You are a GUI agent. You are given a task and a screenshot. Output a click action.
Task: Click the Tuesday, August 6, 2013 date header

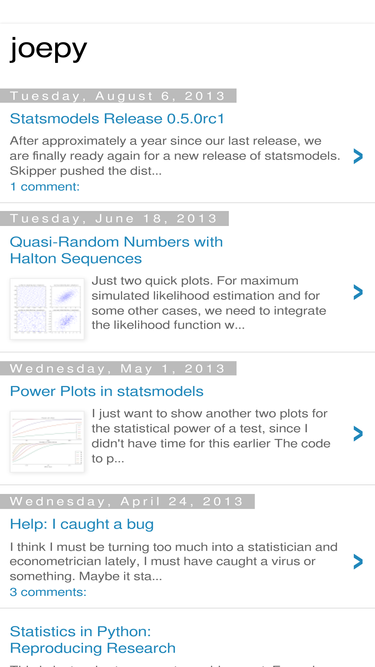(118, 96)
